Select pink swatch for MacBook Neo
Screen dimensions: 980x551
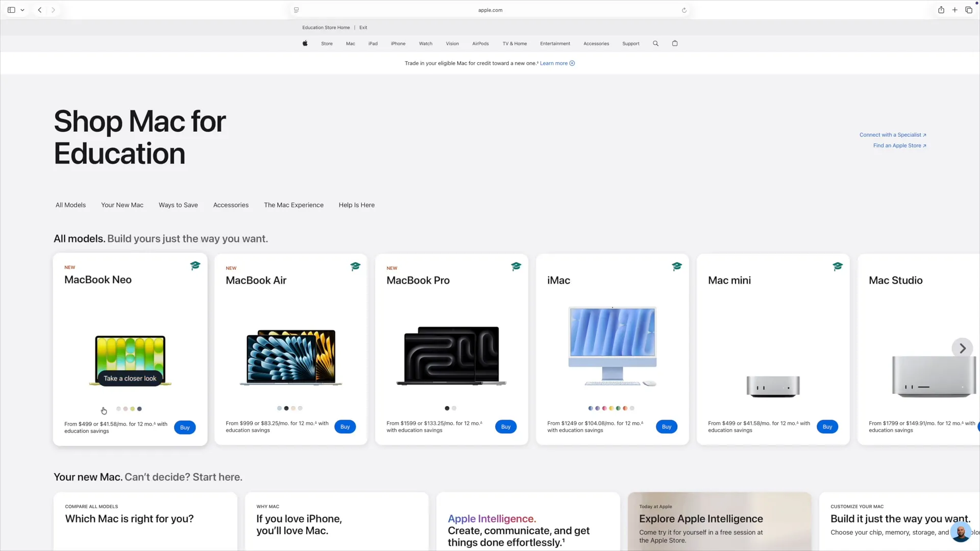(126, 409)
